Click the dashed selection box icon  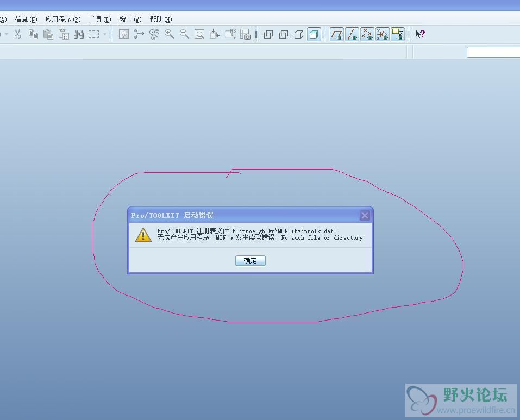[94, 34]
